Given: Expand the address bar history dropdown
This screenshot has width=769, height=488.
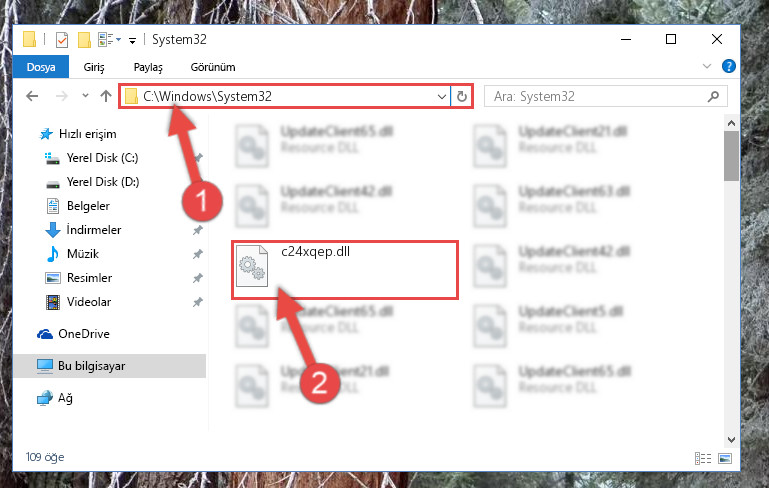Looking at the screenshot, I should click(441, 97).
